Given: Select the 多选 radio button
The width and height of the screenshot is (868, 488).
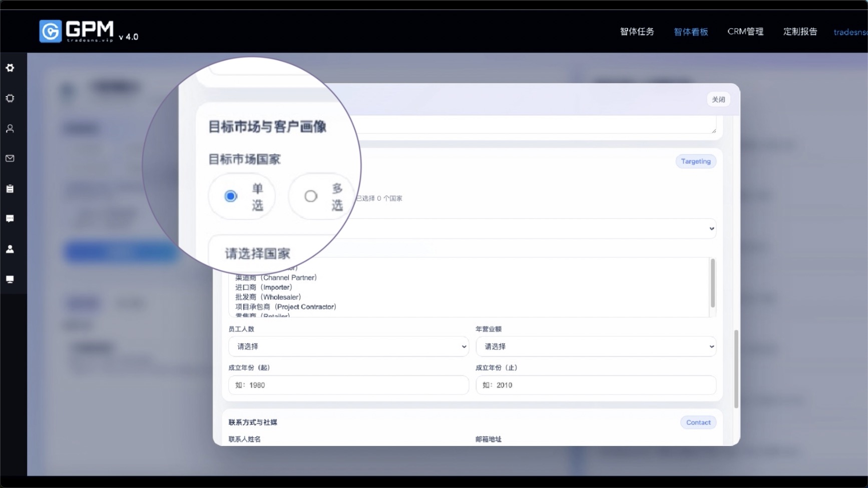Looking at the screenshot, I should [x=311, y=196].
